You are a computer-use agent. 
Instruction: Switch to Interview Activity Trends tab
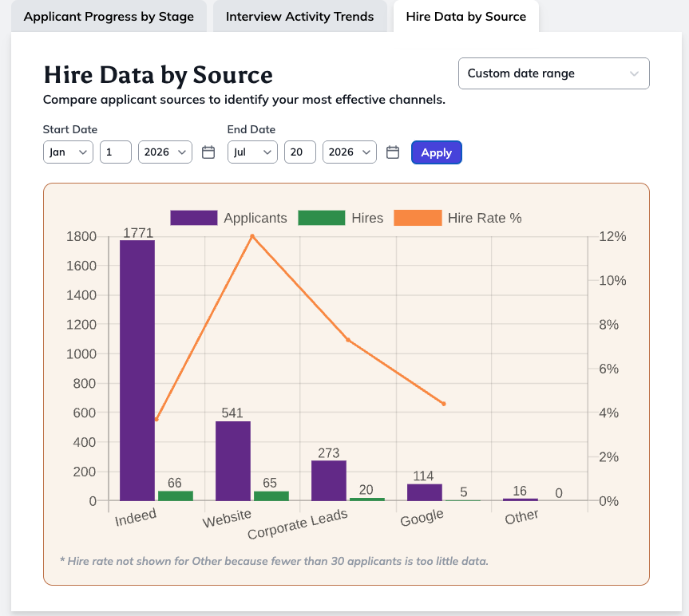tap(299, 17)
